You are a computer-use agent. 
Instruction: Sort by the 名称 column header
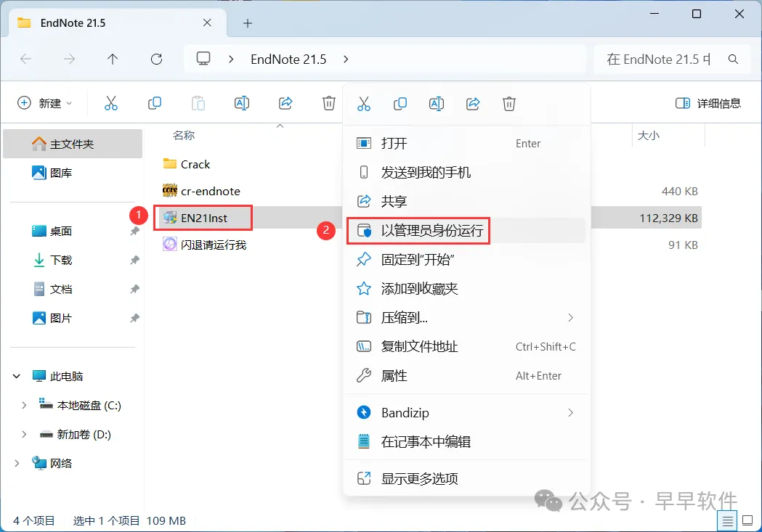tap(184, 136)
